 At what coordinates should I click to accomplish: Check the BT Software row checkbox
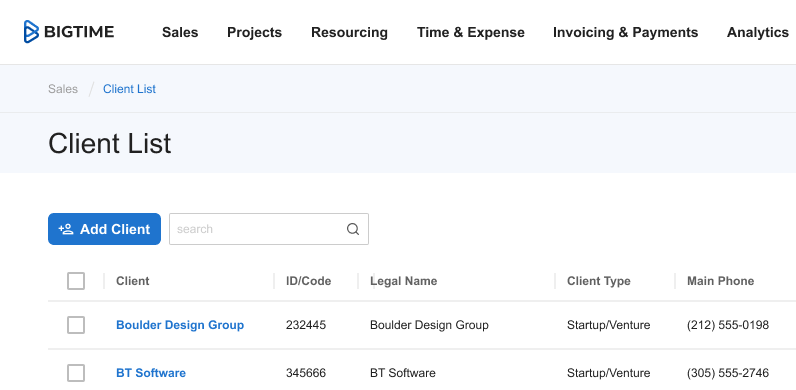pyautogui.click(x=76, y=373)
